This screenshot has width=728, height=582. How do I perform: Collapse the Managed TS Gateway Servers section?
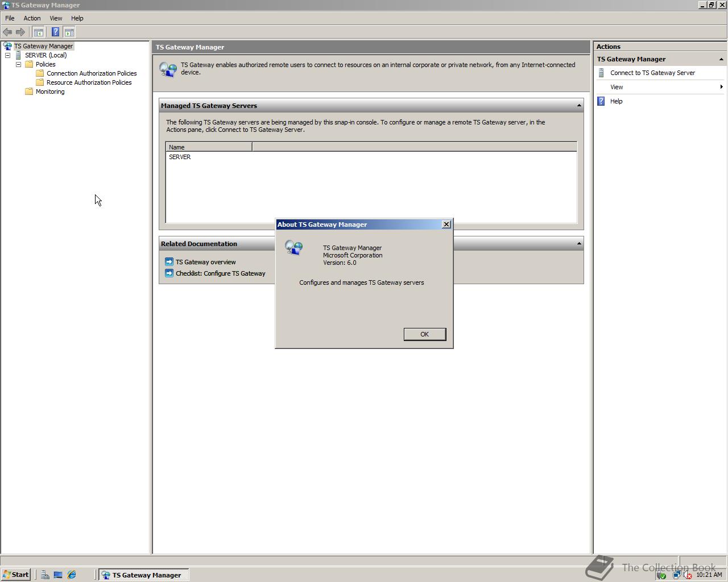coord(579,106)
